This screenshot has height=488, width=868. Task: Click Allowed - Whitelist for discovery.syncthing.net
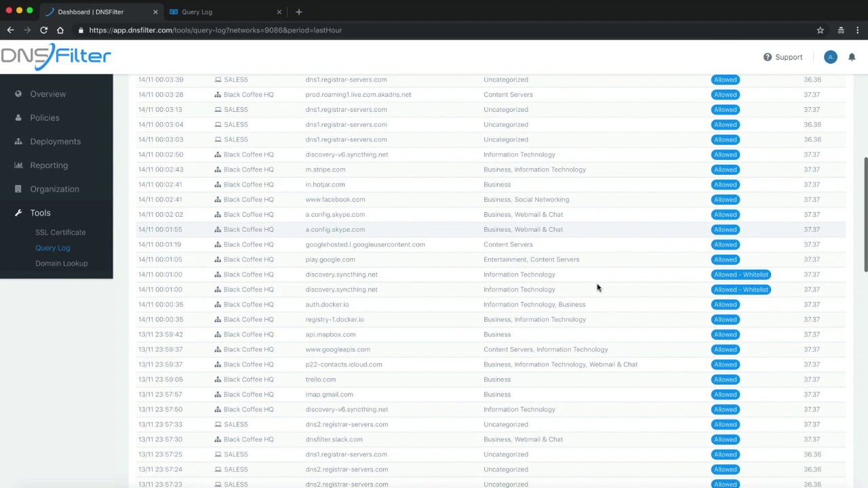click(741, 274)
